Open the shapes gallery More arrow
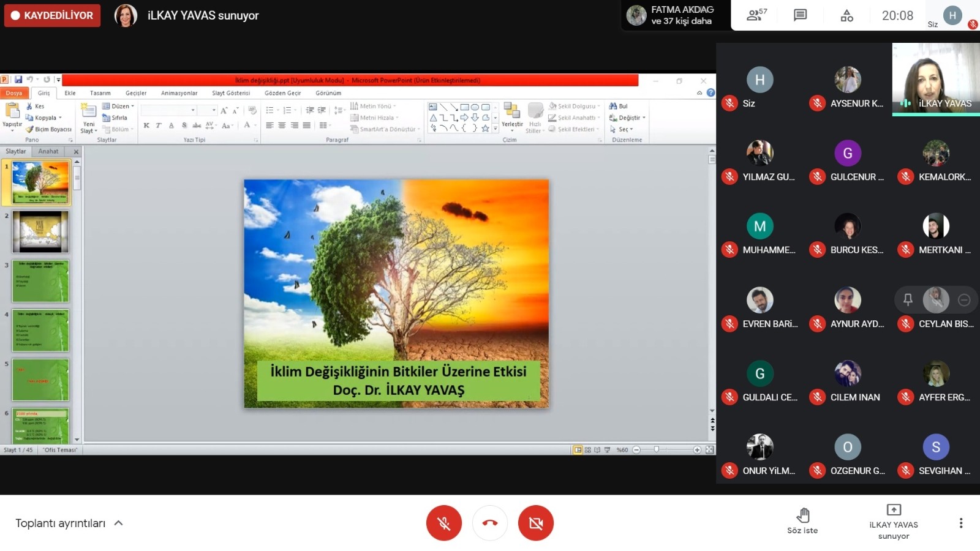This screenshot has height=551, width=980. coord(496,129)
